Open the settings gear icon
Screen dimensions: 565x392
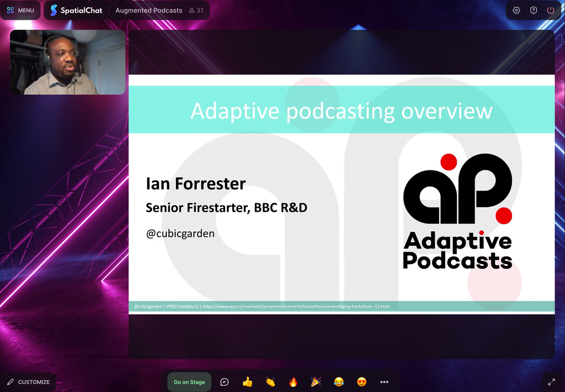click(517, 10)
